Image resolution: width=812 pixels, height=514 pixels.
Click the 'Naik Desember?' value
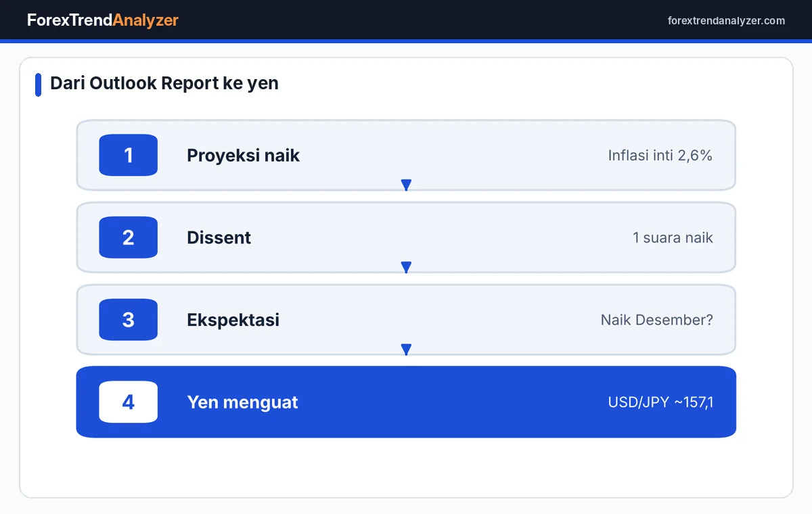tap(657, 320)
